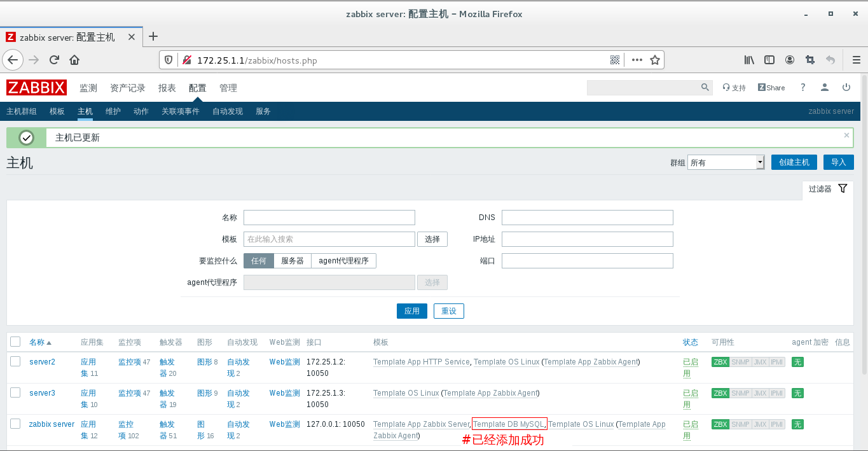Image resolution: width=868 pixels, height=451 pixels.
Task: Toggle the sidebar icon in toolbar
Action: [x=769, y=60]
